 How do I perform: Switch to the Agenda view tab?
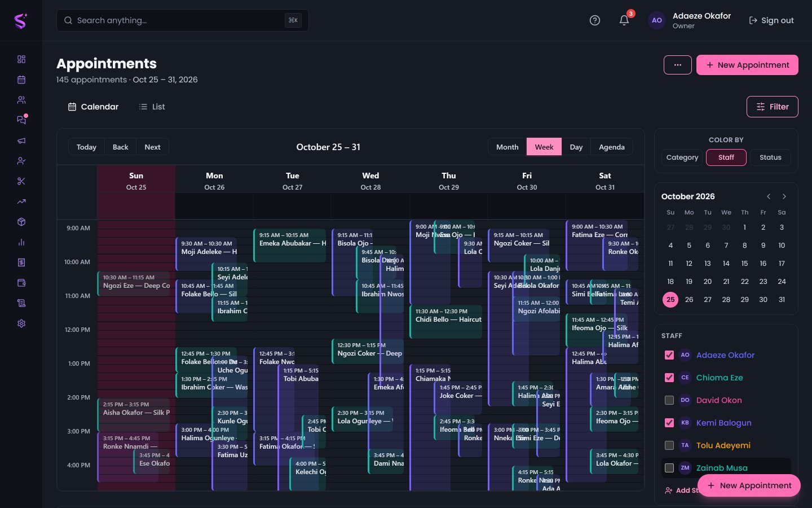click(x=612, y=147)
